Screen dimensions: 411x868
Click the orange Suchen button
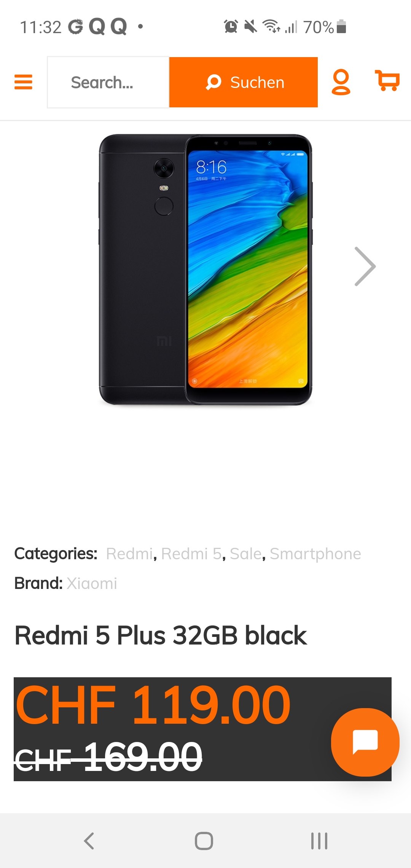pyautogui.click(x=244, y=82)
